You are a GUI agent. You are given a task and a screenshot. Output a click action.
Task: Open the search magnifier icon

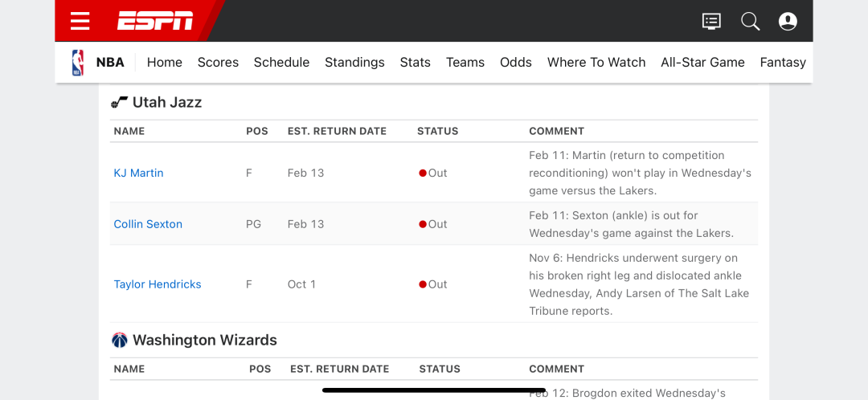pyautogui.click(x=750, y=21)
